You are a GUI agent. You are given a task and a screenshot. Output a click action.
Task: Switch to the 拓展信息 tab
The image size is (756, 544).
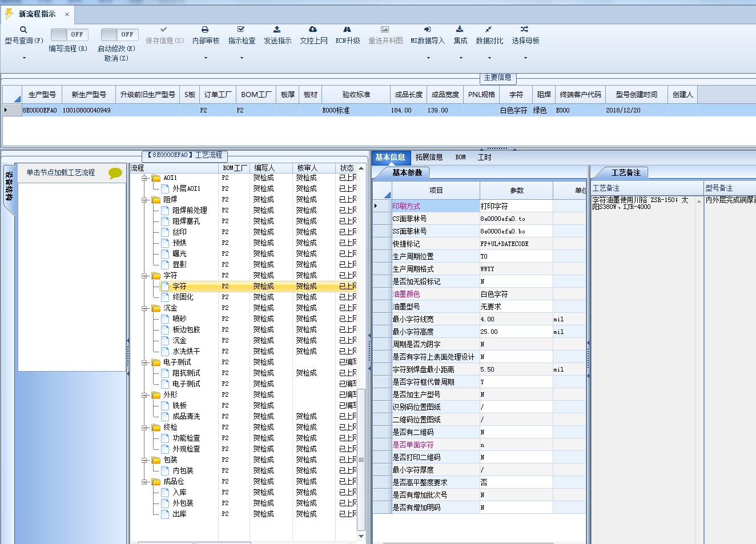(x=429, y=157)
